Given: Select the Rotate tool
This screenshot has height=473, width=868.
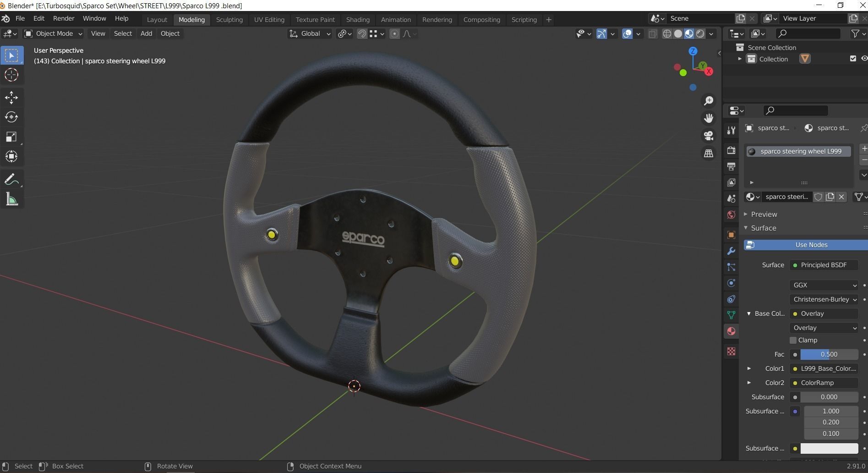Looking at the screenshot, I should click(11, 117).
